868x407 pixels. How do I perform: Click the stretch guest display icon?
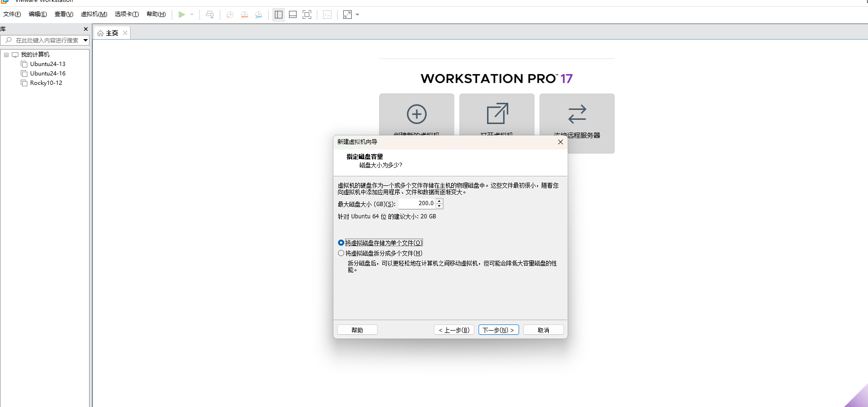pyautogui.click(x=347, y=15)
